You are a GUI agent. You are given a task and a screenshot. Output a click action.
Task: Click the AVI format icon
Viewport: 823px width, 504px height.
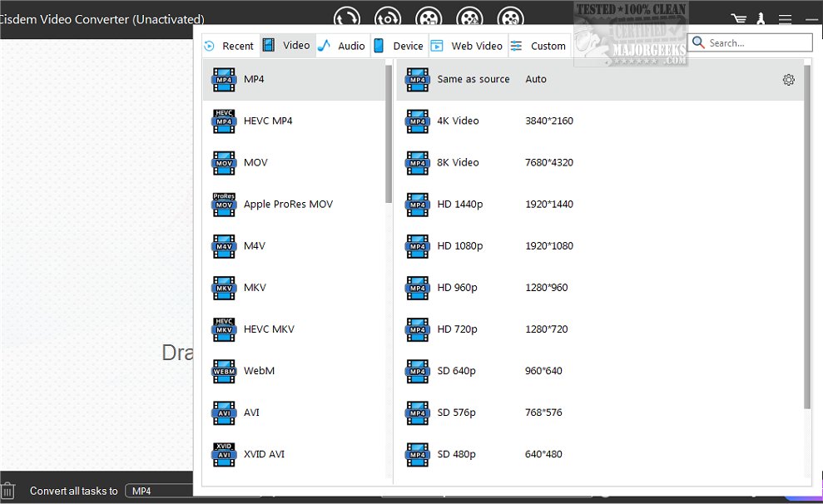[224, 413]
